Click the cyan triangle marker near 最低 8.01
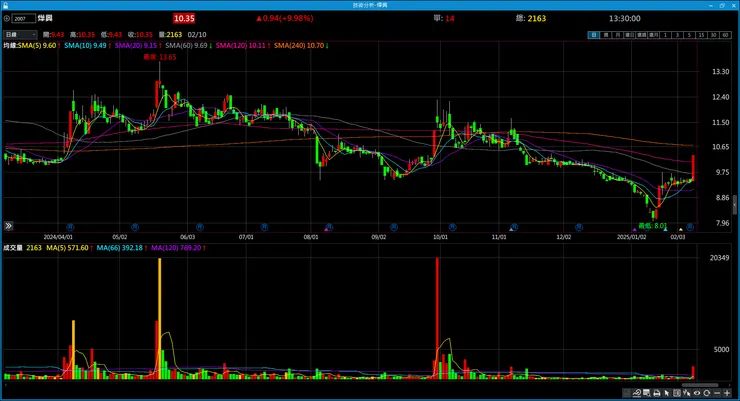Viewport: 740px width, 401px height. (x=665, y=230)
